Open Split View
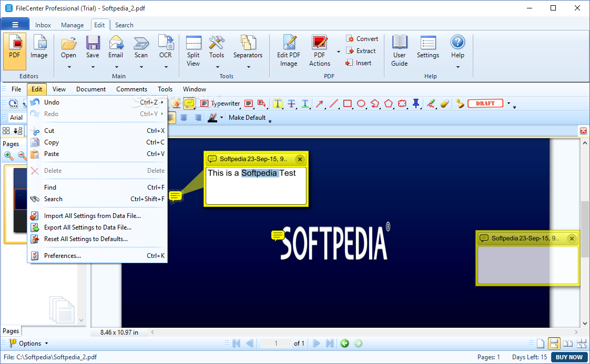Screen dimensions: 590x364 coord(194,51)
